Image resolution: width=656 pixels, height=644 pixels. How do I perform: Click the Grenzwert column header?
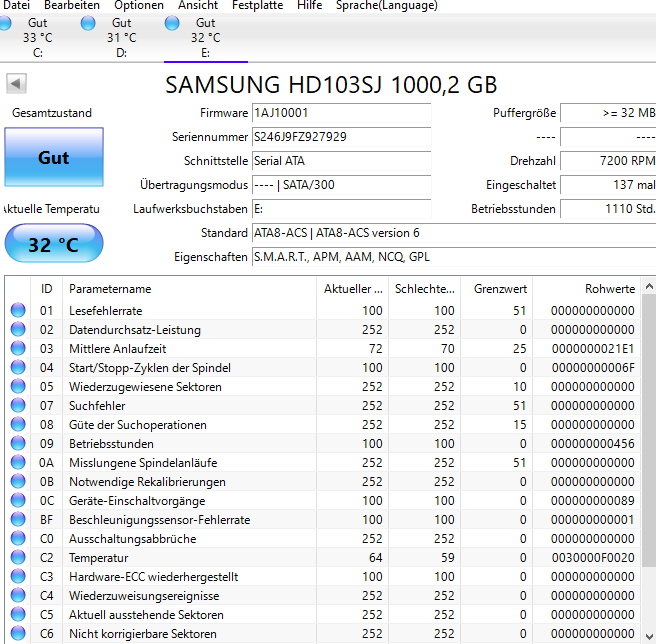point(496,289)
